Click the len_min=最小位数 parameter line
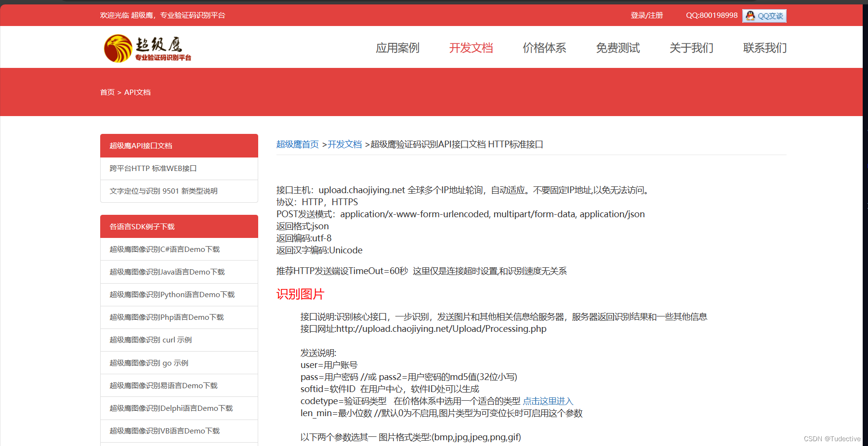Viewport: 868px width, 446px height. 442,413
